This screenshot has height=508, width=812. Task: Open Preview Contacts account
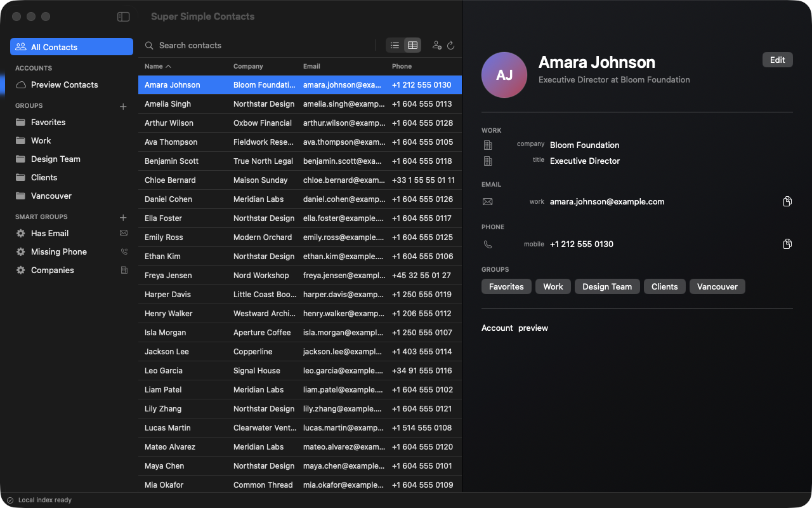[x=72, y=84]
